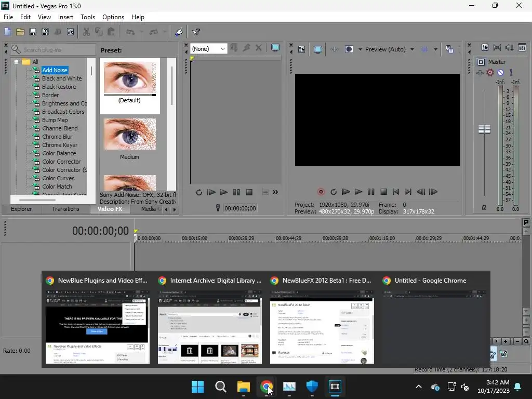This screenshot has width=532, height=399.
Task: Select Black and White in the effects list
Action: click(62, 78)
